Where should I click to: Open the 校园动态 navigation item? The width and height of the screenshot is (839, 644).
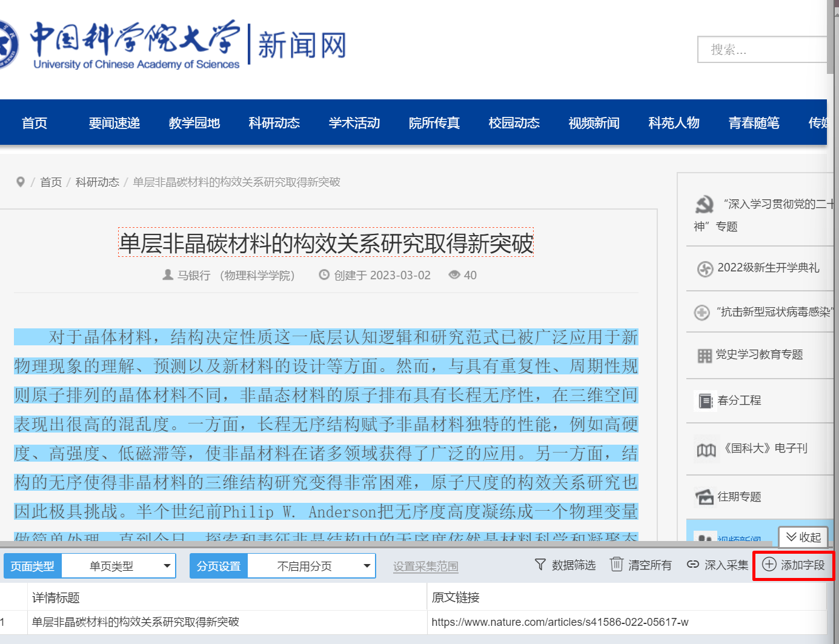(x=514, y=123)
